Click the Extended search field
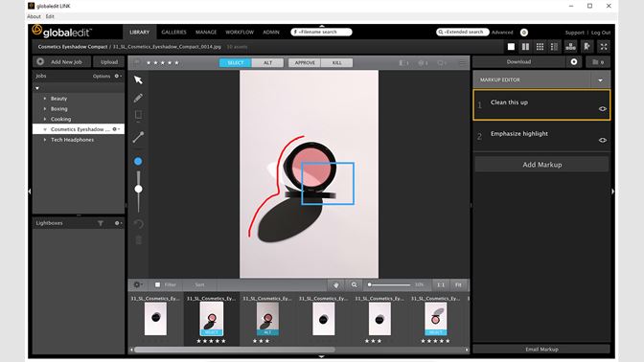 463,32
